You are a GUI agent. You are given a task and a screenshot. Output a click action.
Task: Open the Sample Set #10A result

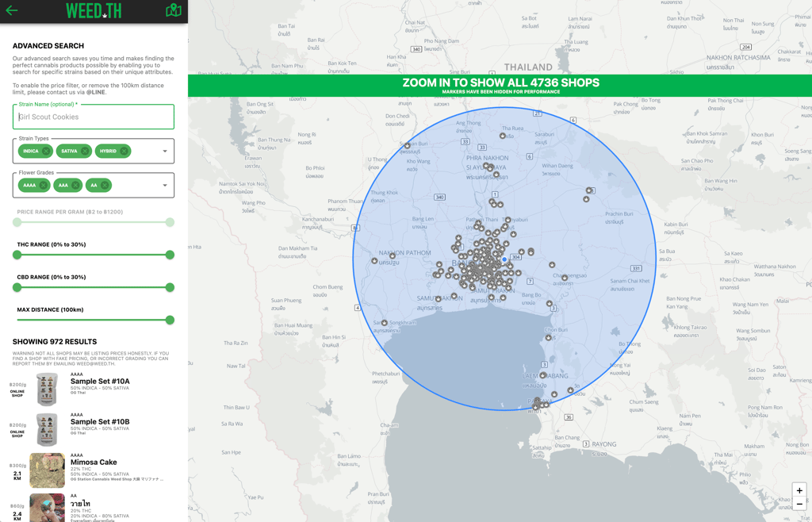(x=94, y=389)
